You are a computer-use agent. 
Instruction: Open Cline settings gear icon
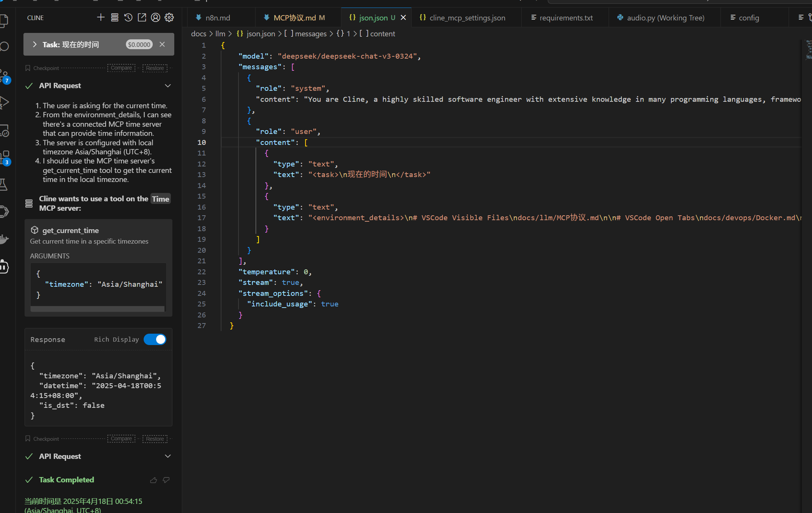coord(169,17)
